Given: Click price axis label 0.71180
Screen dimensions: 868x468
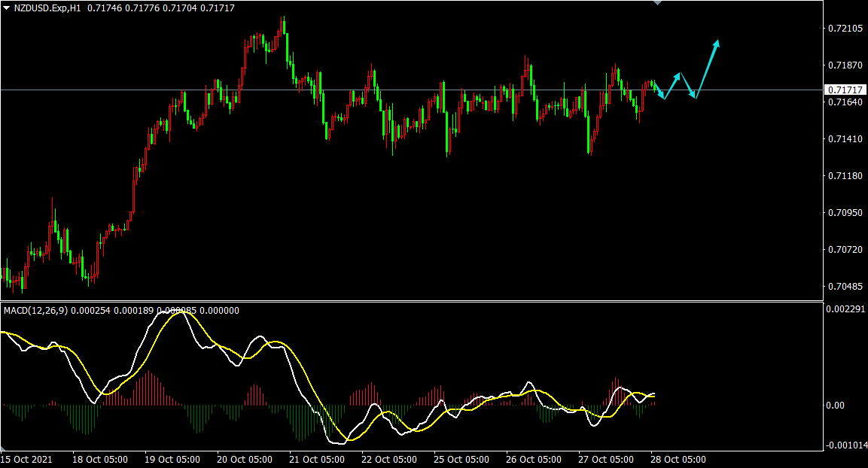Looking at the screenshot, I should (x=845, y=176).
